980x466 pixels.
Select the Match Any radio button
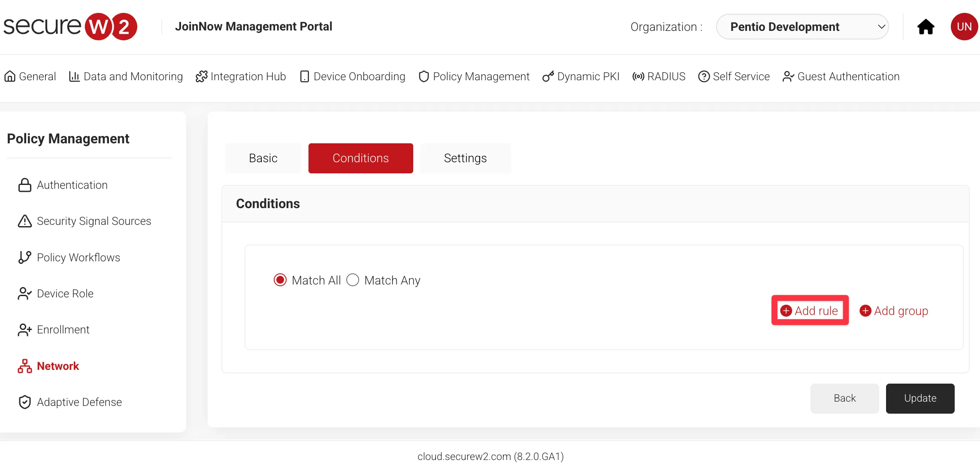[x=353, y=280]
